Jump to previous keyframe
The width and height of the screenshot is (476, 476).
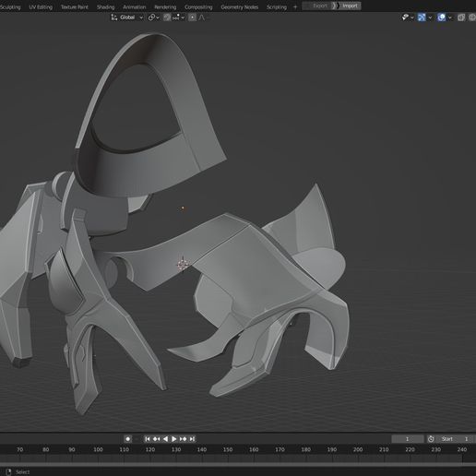point(156,439)
